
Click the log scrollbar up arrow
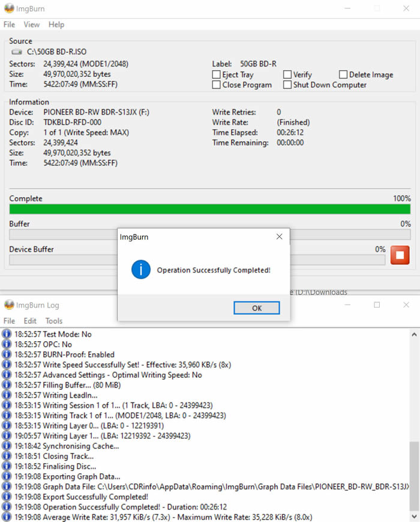click(x=414, y=335)
